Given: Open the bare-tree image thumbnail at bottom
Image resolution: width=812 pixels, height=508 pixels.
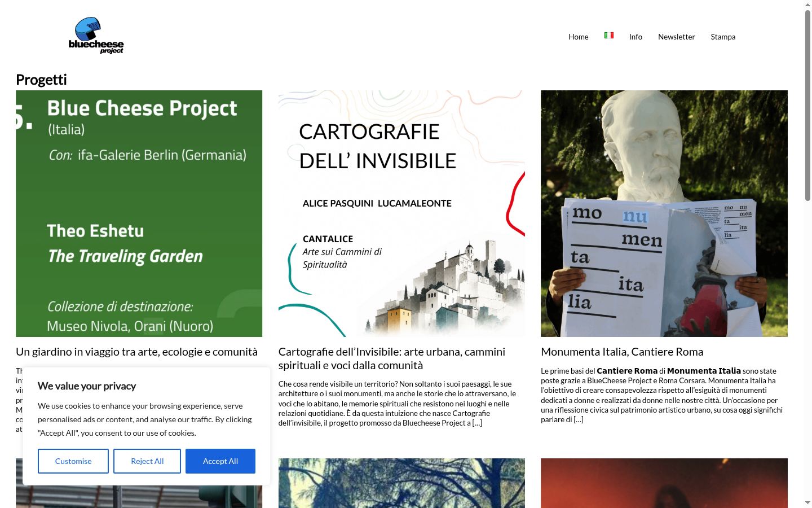Looking at the screenshot, I should 401,483.
